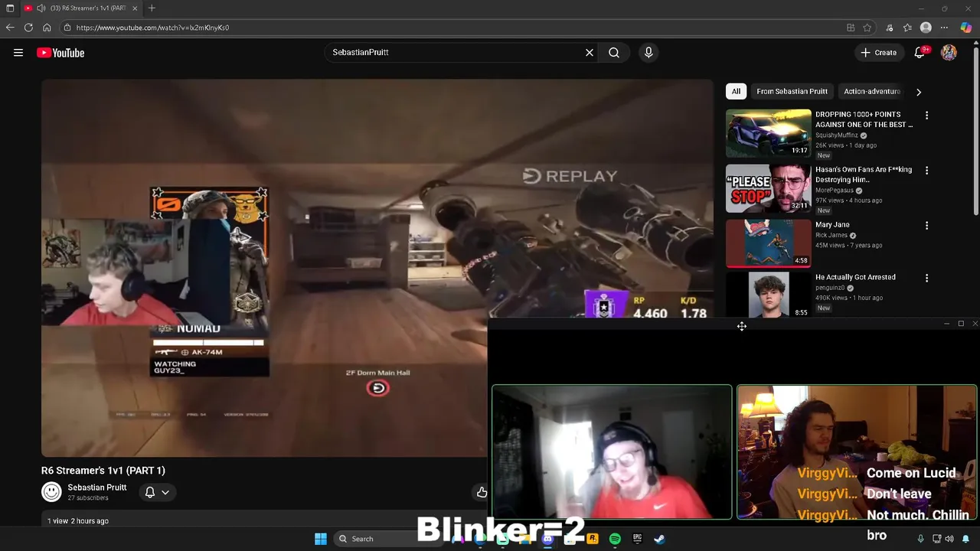980x551 pixels.
Task: Like the video with thumbs up
Action: coord(482,492)
